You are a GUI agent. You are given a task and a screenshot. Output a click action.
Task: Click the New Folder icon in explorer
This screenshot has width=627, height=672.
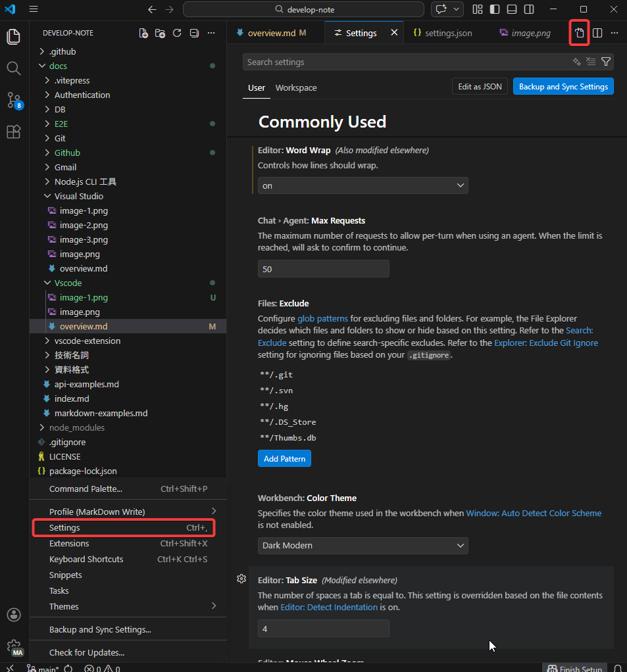(x=160, y=33)
